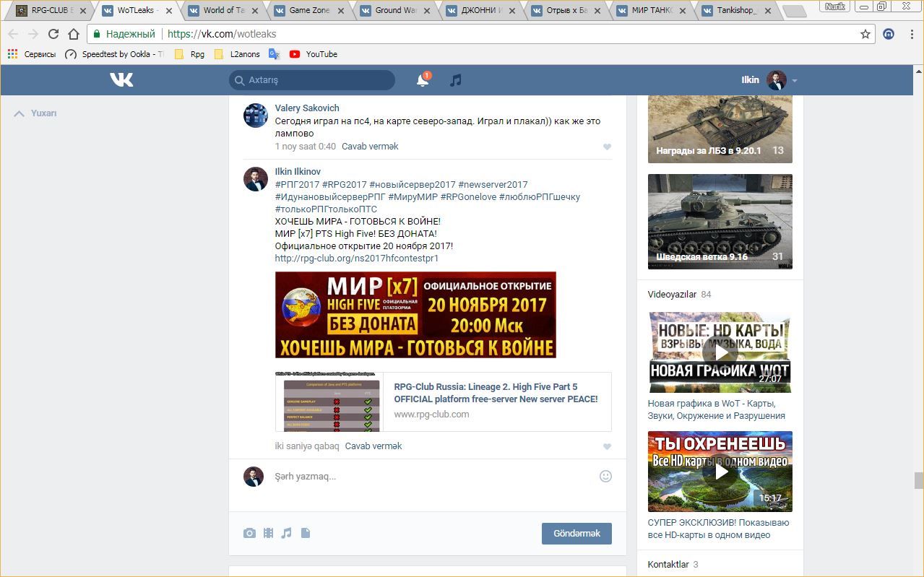
Task: Open the СУПЕР ЭКСКЛЮЗИВ video title
Action: pyautogui.click(x=718, y=529)
